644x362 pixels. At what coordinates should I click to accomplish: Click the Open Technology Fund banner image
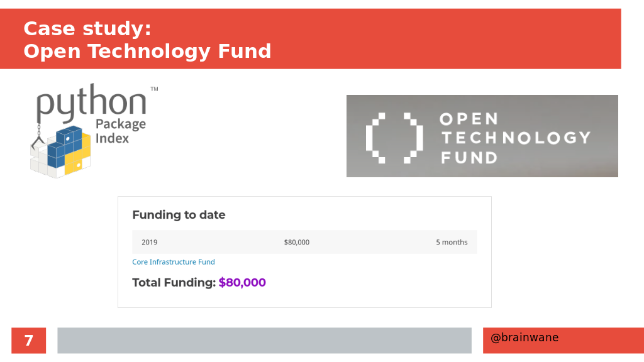point(482,136)
